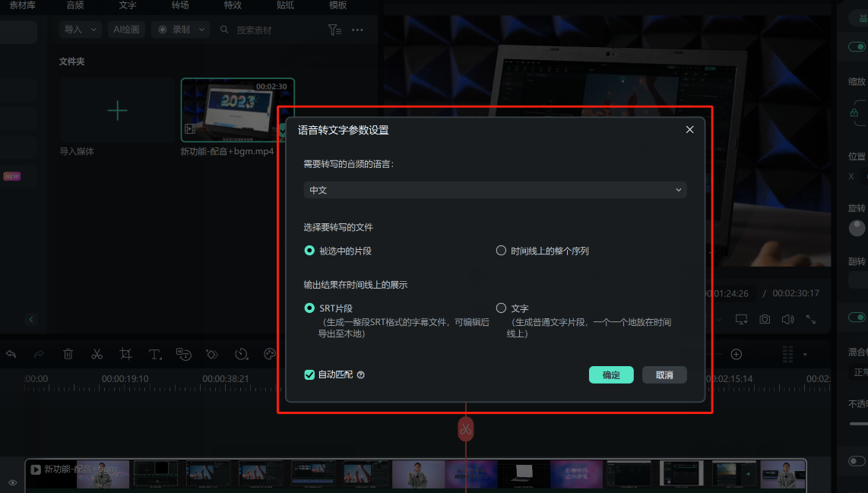Enable the 自动匹配 checkbox
868x493 pixels.
(x=309, y=374)
